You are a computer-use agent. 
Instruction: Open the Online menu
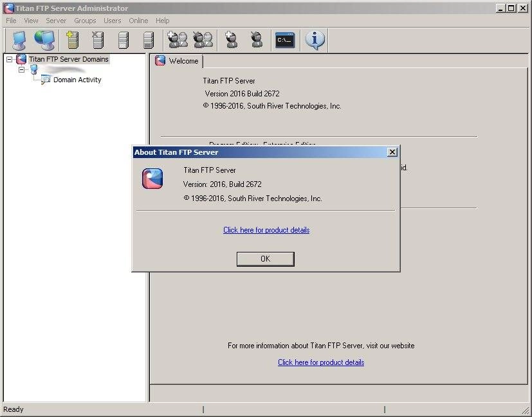pyautogui.click(x=138, y=21)
